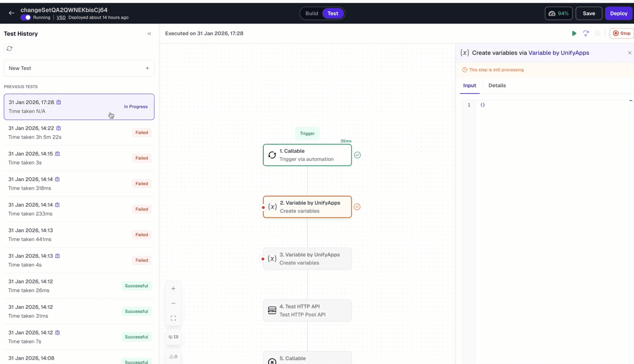Screen dimensions: 634x364
Task: Zoom in on the workflow canvas
Action: coord(173,289)
